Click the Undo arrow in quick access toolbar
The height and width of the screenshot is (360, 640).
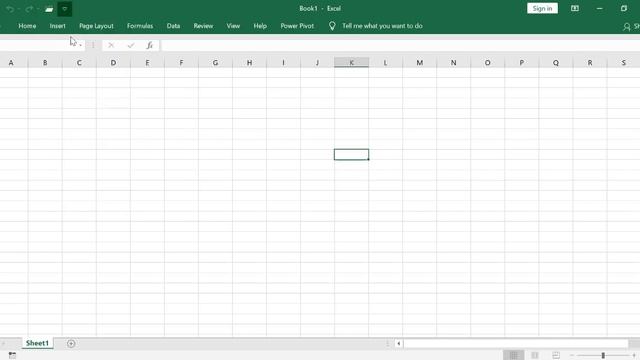point(10,9)
